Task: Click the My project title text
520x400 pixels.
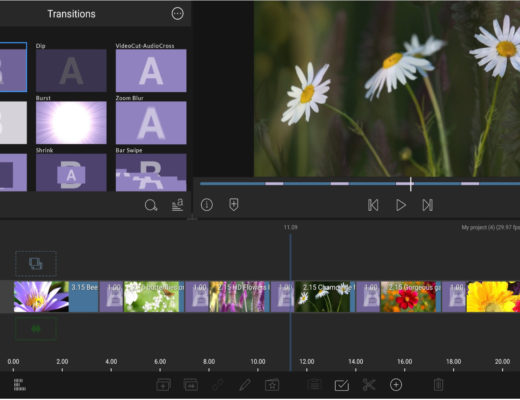Action: click(x=490, y=227)
